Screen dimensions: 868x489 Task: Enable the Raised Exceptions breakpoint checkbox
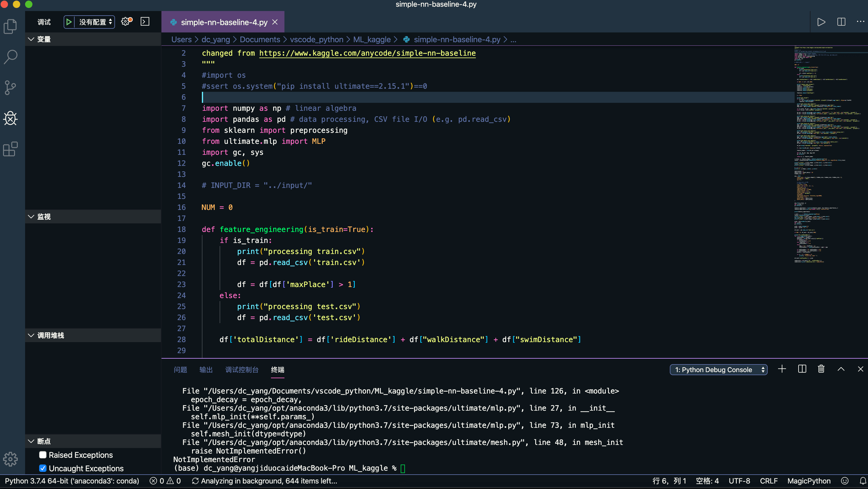point(43,455)
